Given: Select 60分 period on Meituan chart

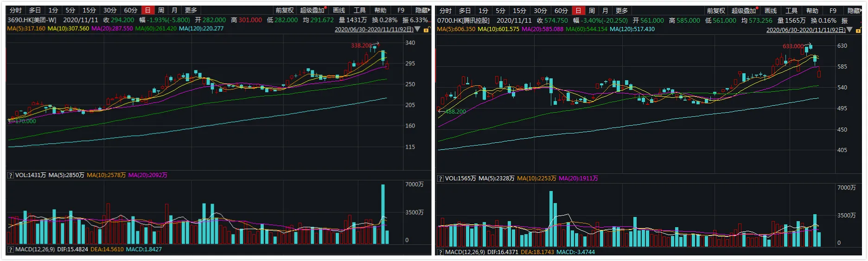Looking at the screenshot, I should [131, 10].
